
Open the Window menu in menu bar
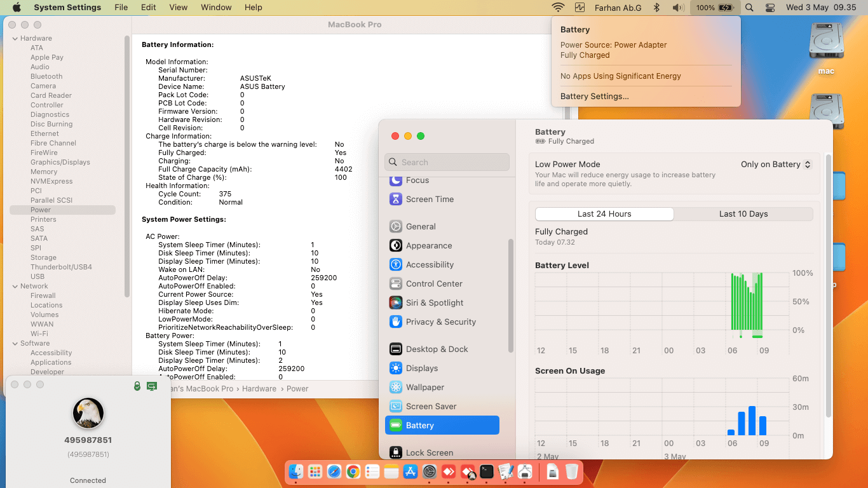216,8
